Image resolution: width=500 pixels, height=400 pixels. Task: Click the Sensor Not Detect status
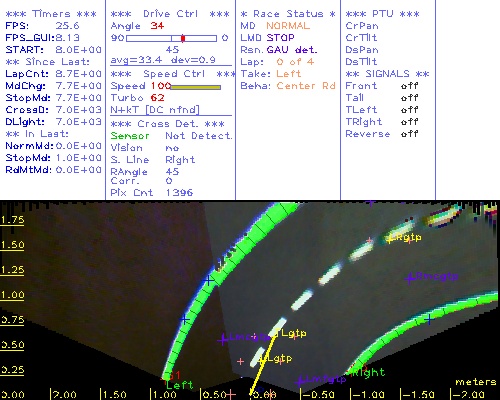[x=172, y=136]
